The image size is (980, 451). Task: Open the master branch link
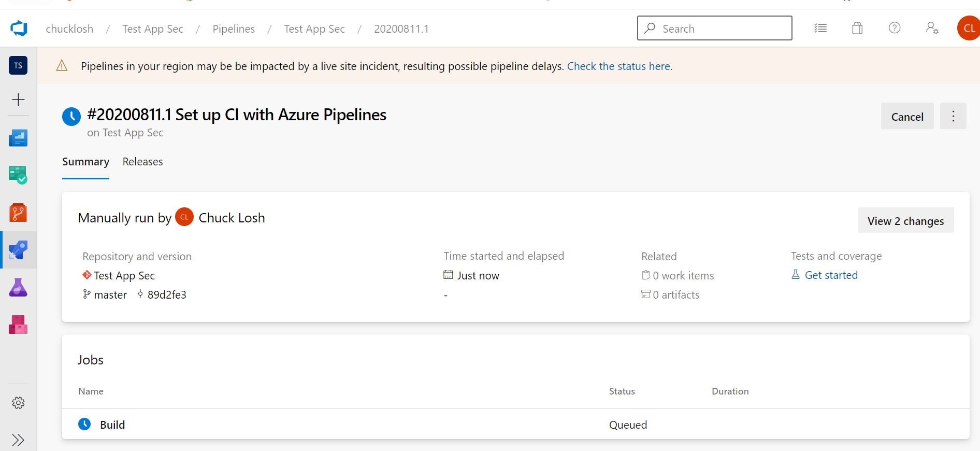(x=110, y=294)
